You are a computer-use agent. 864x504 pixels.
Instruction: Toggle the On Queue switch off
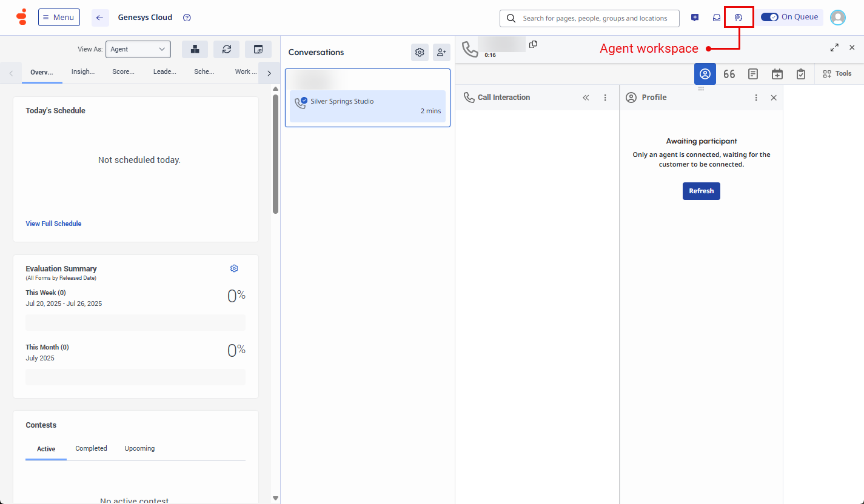770,17
